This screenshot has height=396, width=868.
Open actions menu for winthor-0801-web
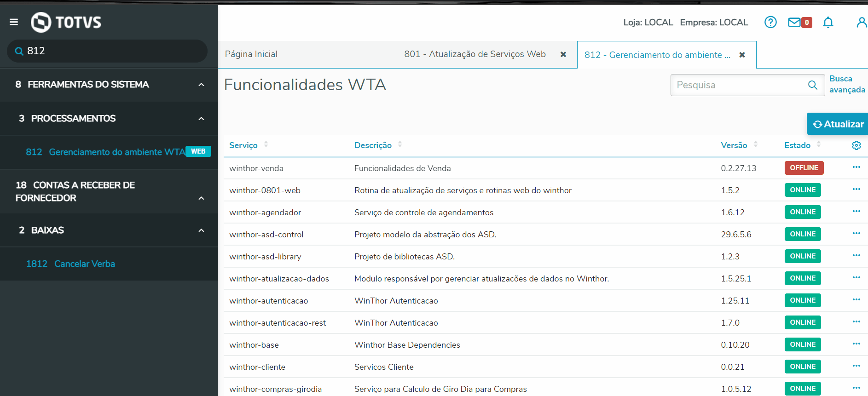click(856, 189)
